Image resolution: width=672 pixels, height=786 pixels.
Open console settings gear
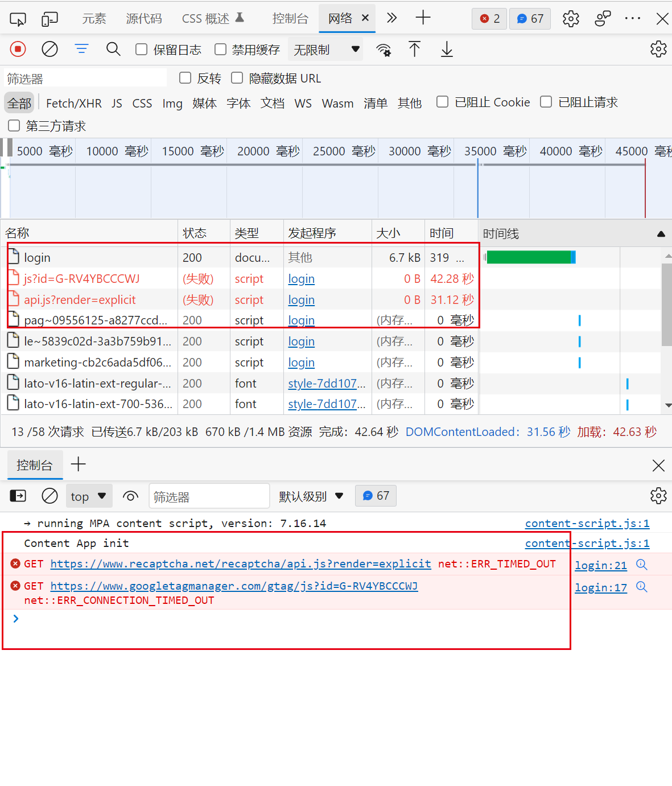tap(658, 496)
